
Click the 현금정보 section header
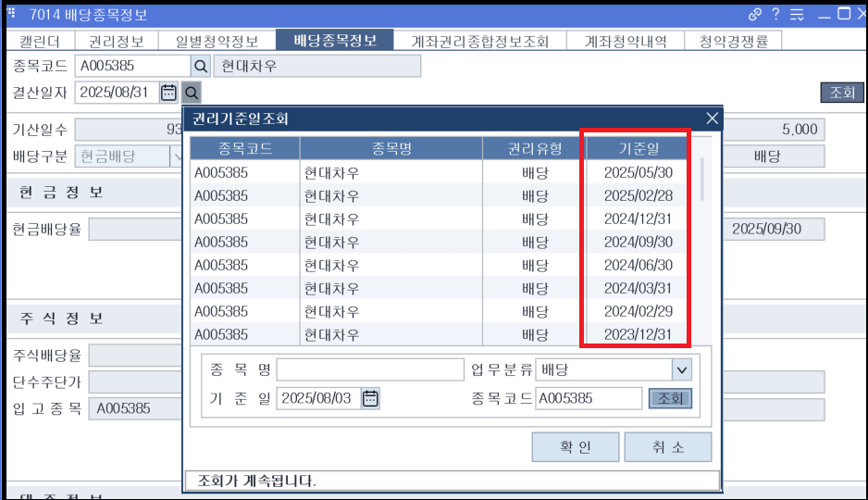61,193
